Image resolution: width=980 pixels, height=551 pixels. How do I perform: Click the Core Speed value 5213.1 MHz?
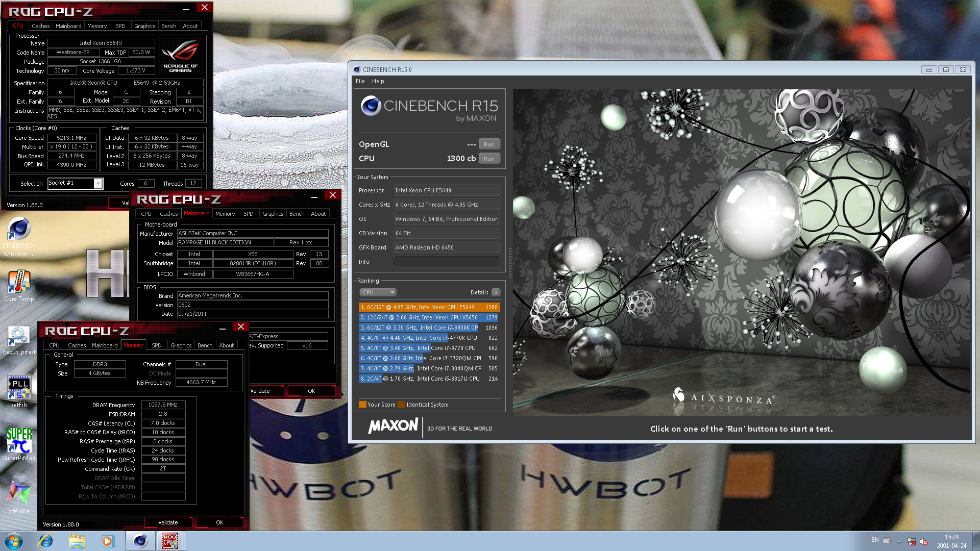tap(71, 138)
